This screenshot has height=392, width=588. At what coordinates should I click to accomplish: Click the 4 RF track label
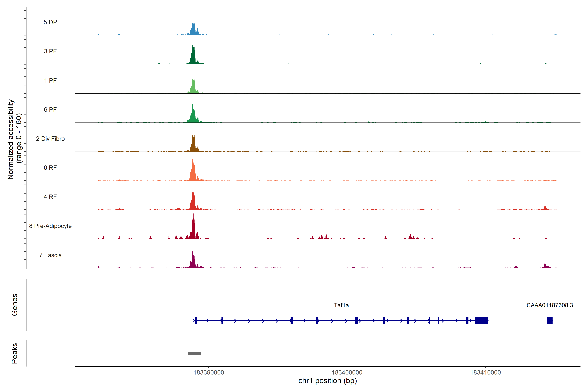pos(50,197)
